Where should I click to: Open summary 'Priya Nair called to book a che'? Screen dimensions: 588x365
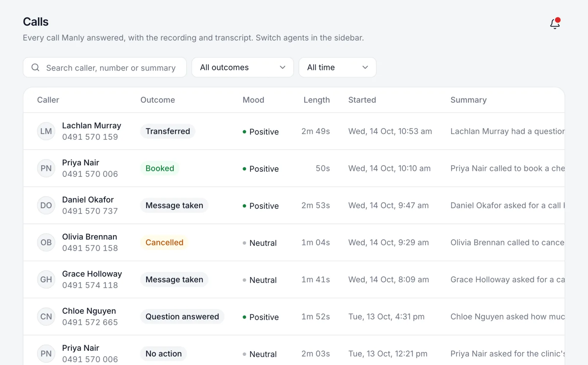pos(508,168)
